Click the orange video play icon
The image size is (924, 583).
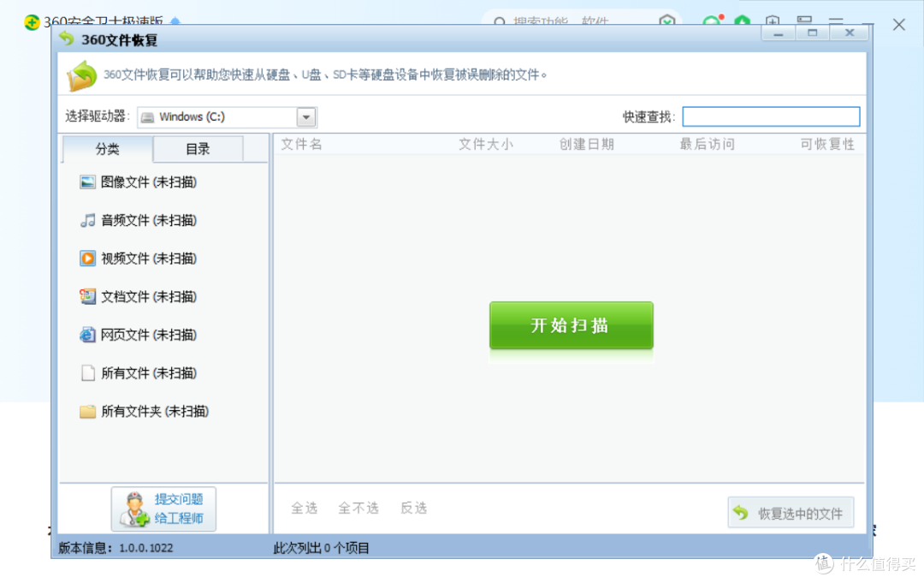tap(87, 259)
